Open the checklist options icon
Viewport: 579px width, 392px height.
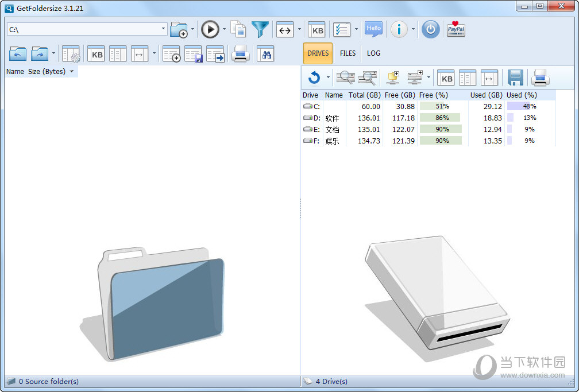coord(342,29)
